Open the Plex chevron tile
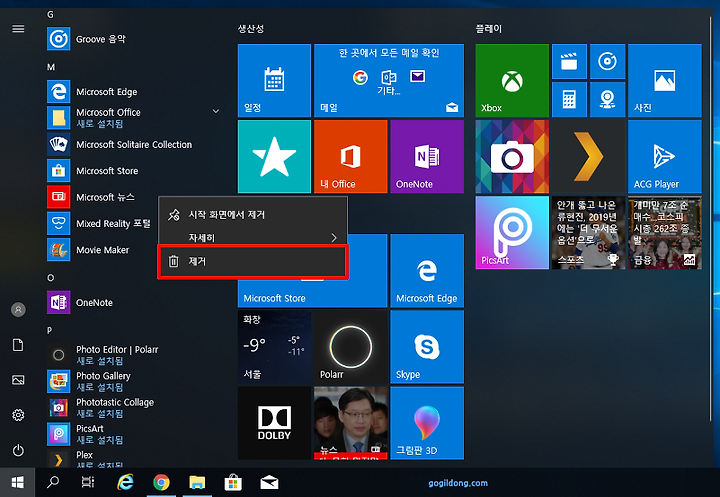Screen dimensions: 720x497 588,157
